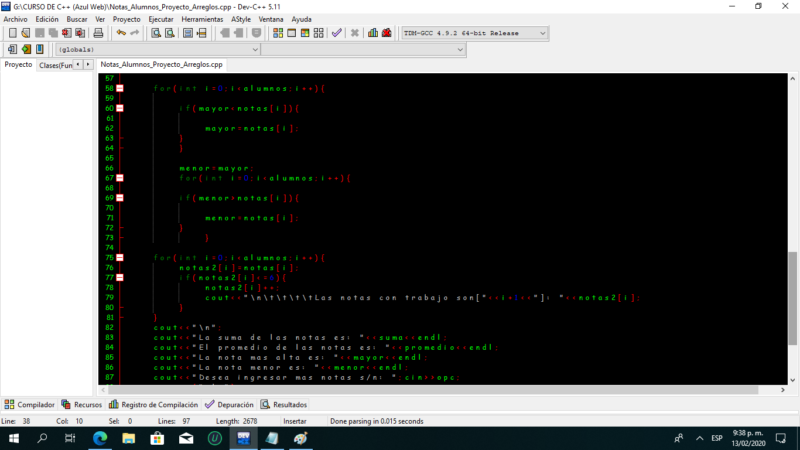Open Microsoft Edge from the taskbar
800x450 pixels.
pos(100,438)
